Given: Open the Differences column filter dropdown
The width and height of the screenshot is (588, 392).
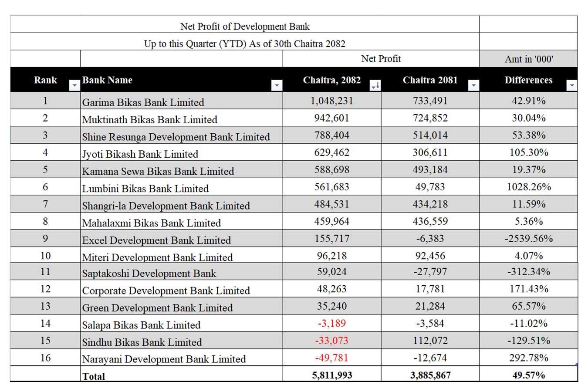Looking at the screenshot, I should [572, 85].
